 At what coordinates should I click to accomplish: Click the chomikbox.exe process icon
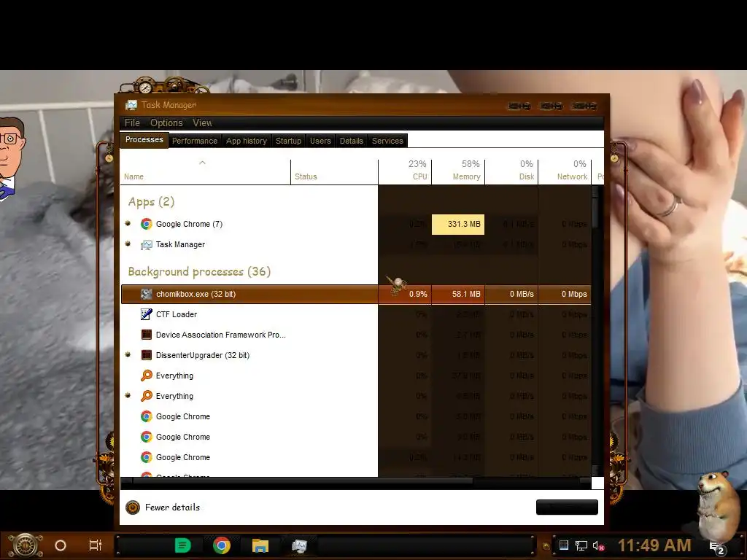coord(146,294)
